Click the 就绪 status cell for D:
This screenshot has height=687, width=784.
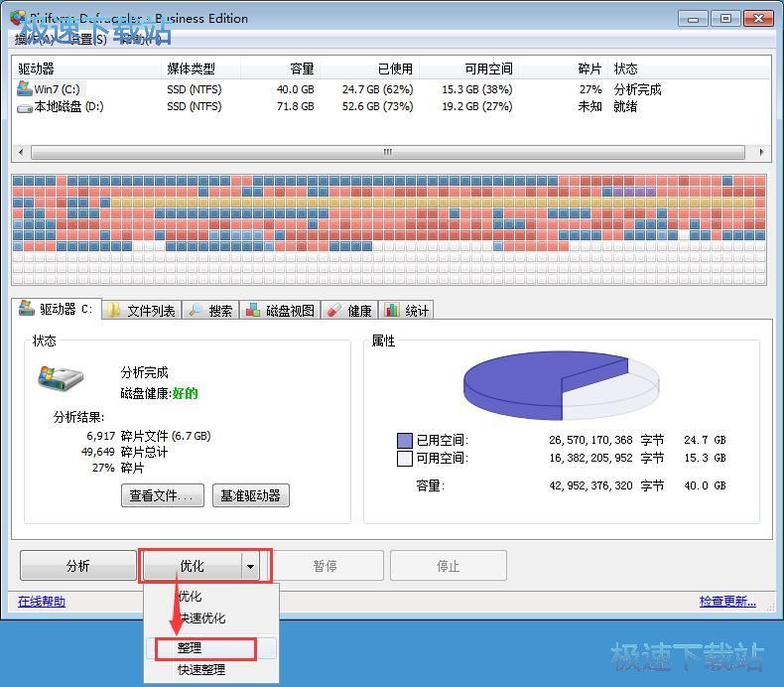tap(625, 106)
